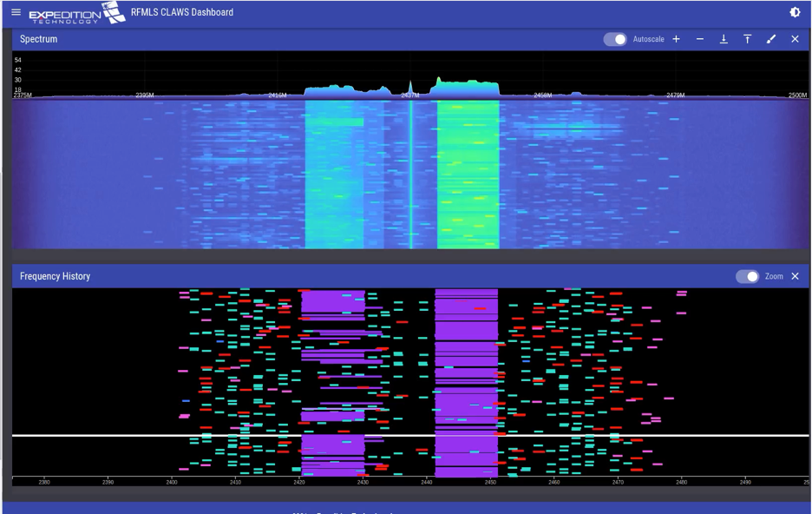This screenshot has height=514, width=812.
Task: Click the RFMLS CLAWS Dashboard title
Action: tap(182, 12)
